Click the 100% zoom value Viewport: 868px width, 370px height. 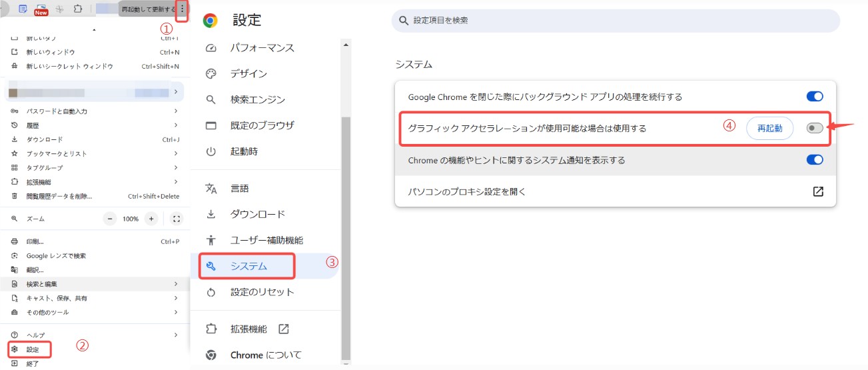tap(131, 219)
